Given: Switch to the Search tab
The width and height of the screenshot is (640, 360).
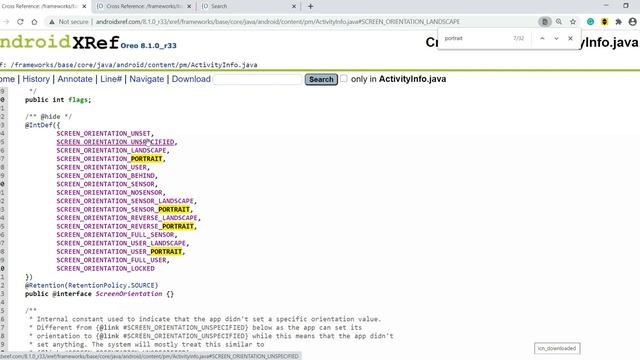Looking at the screenshot, I should click(249, 6).
